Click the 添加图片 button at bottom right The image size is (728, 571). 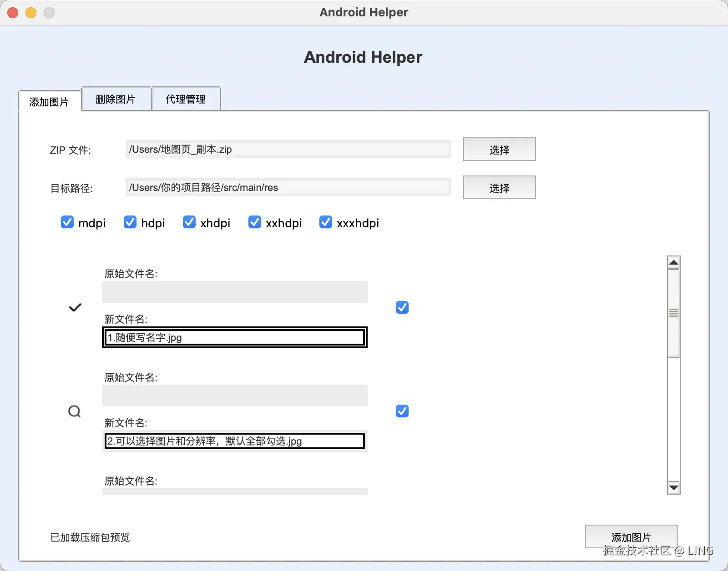(631, 537)
